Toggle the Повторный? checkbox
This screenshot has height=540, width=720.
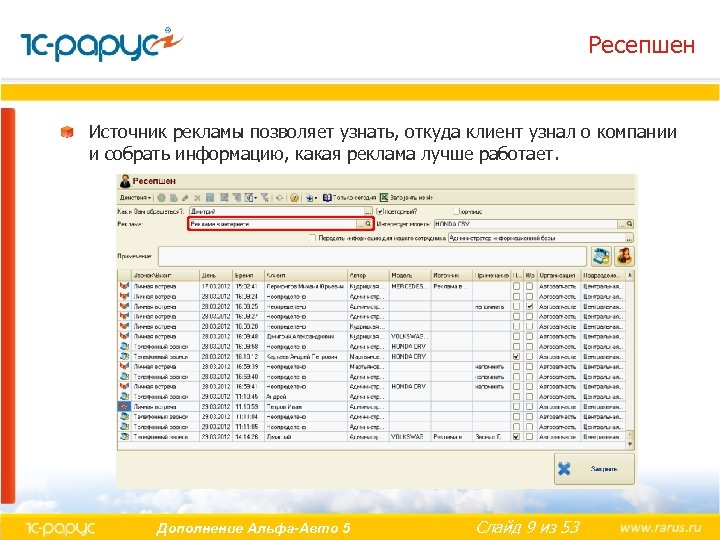pyautogui.click(x=380, y=211)
